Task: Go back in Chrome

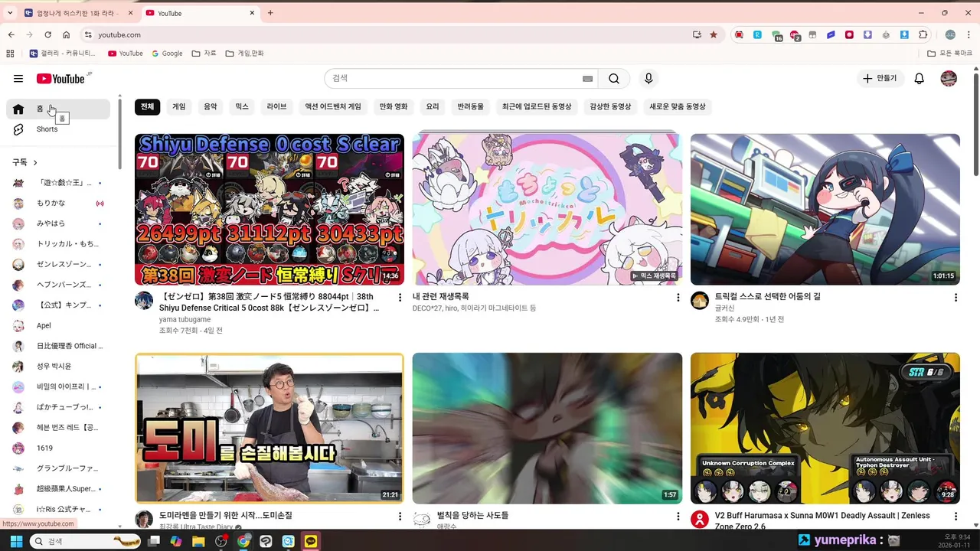Action: (x=11, y=34)
